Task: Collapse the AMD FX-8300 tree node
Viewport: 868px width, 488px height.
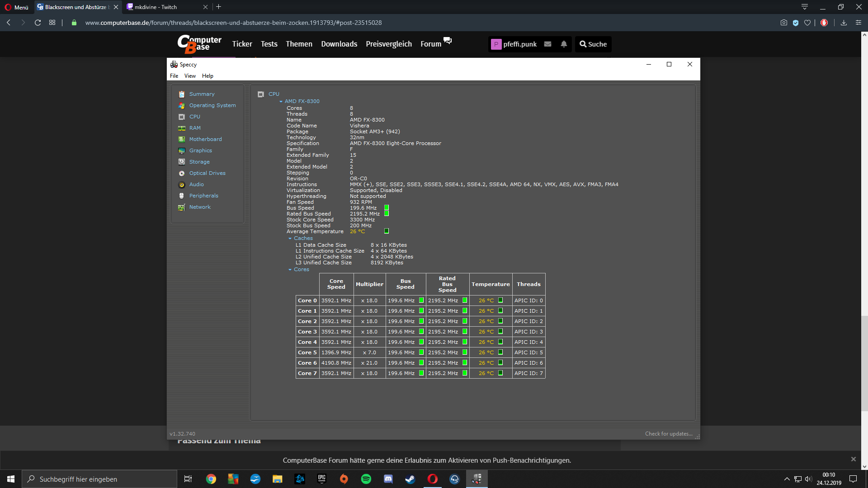Action: coord(281,102)
